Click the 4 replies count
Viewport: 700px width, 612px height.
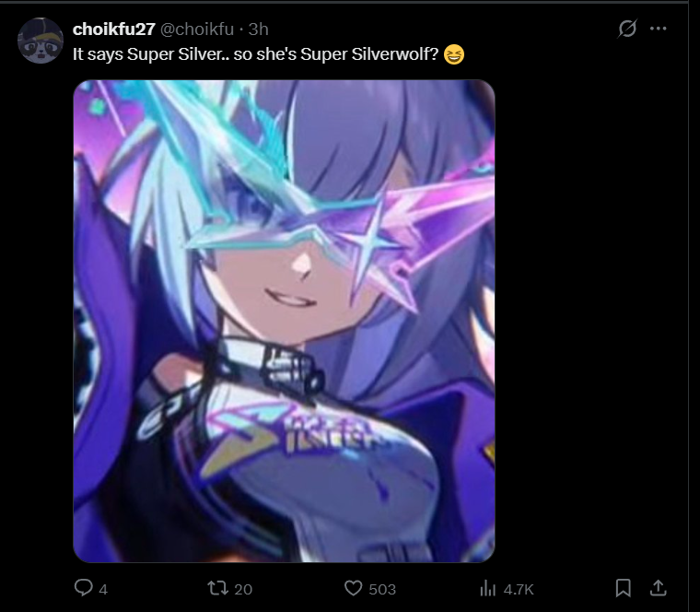click(x=103, y=590)
